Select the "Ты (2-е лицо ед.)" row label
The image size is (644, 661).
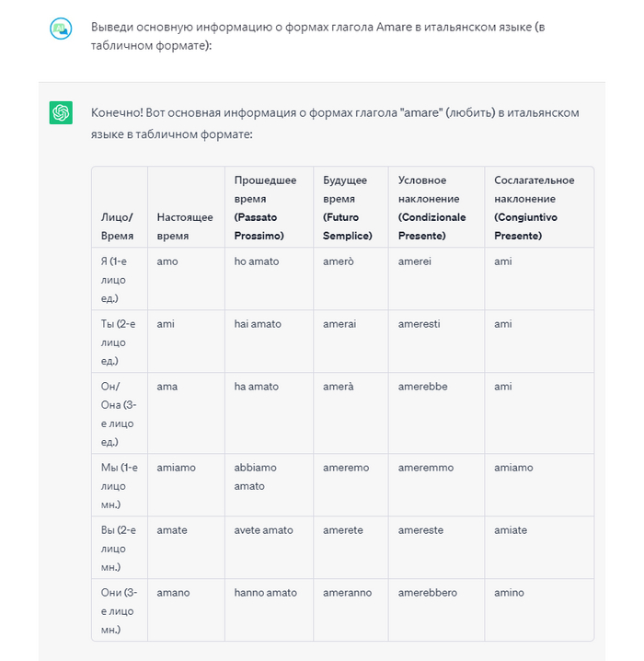118,342
